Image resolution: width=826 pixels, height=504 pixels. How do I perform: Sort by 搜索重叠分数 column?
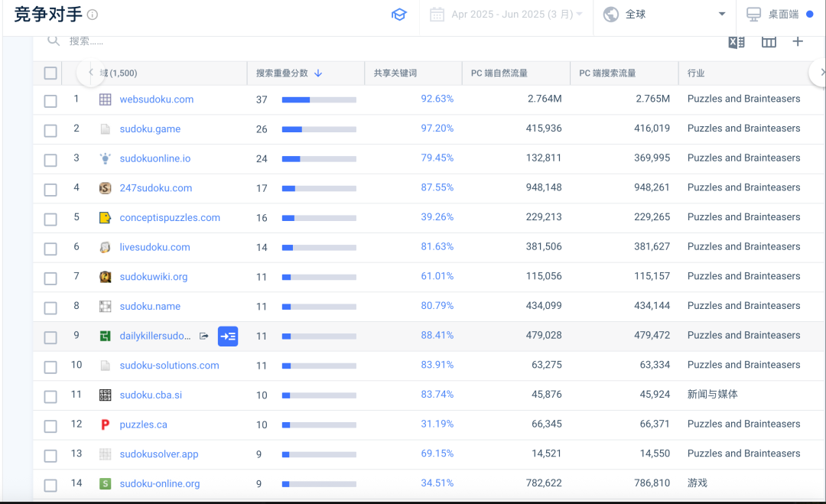coord(288,73)
